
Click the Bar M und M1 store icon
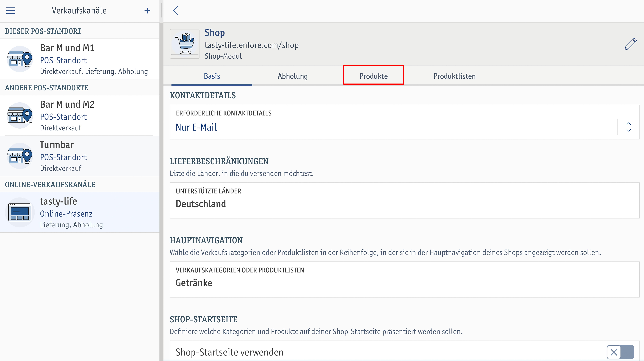20,59
